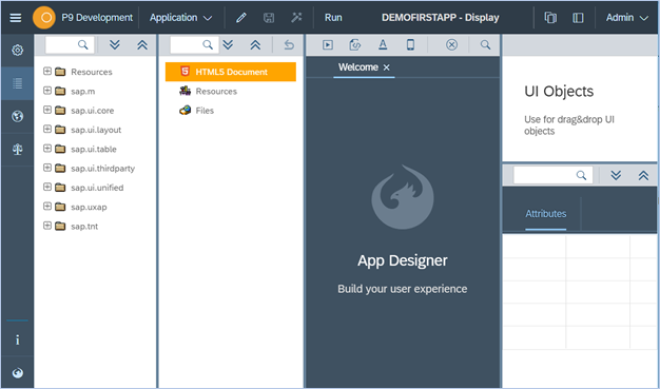Open the Admin user dropdown
The width and height of the screenshot is (660, 389).
[627, 18]
